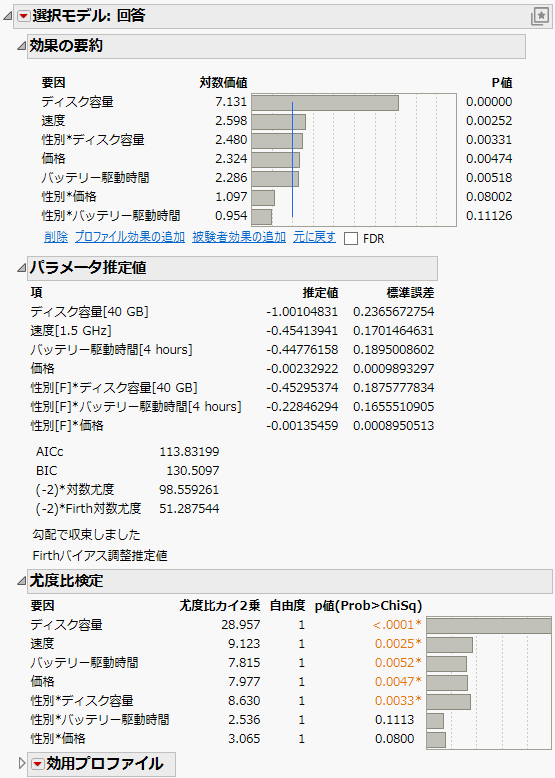Image resolution: width=555 pixels, height=778 pixels.
Task: Click term ディスク容量[40 GB]
Action: click(x=89, y=312)
